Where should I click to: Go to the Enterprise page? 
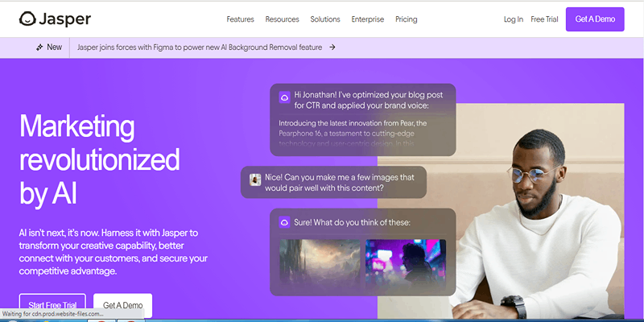point(368,19)
